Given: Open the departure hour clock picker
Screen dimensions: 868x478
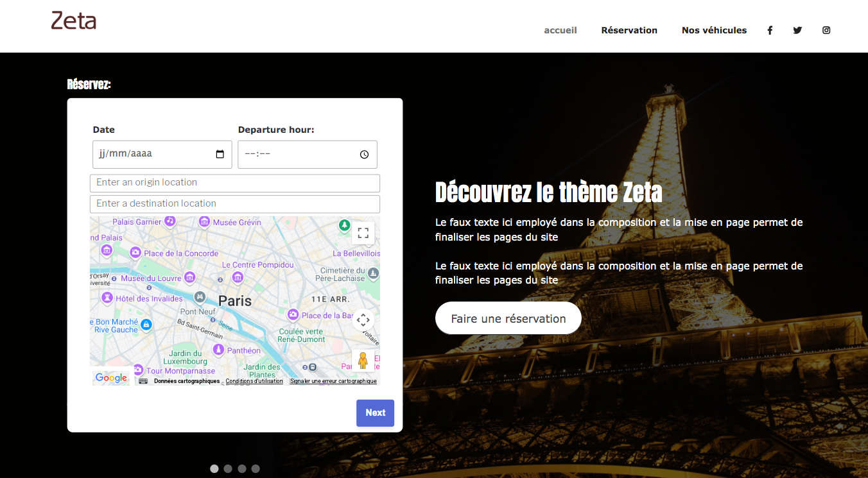Looking at the screenshot, I should click(x=364, y=155).
